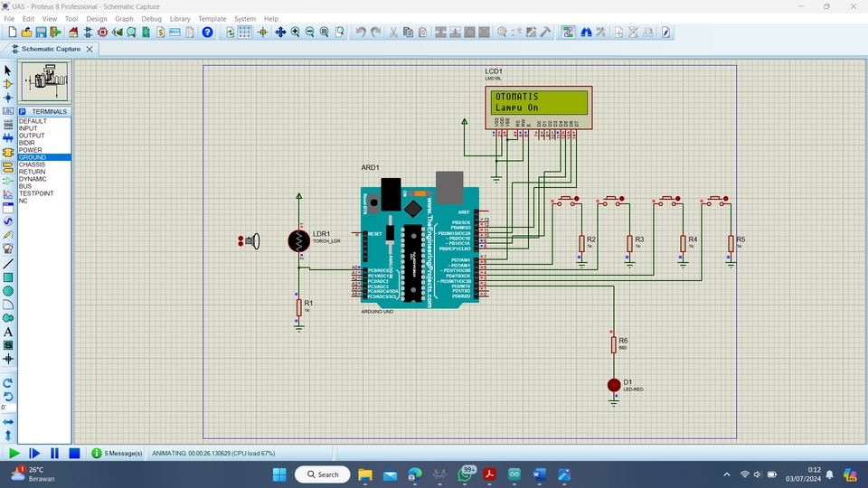
Task: Toggle the push button switch above R5
Action: click(x=715, y=201)
